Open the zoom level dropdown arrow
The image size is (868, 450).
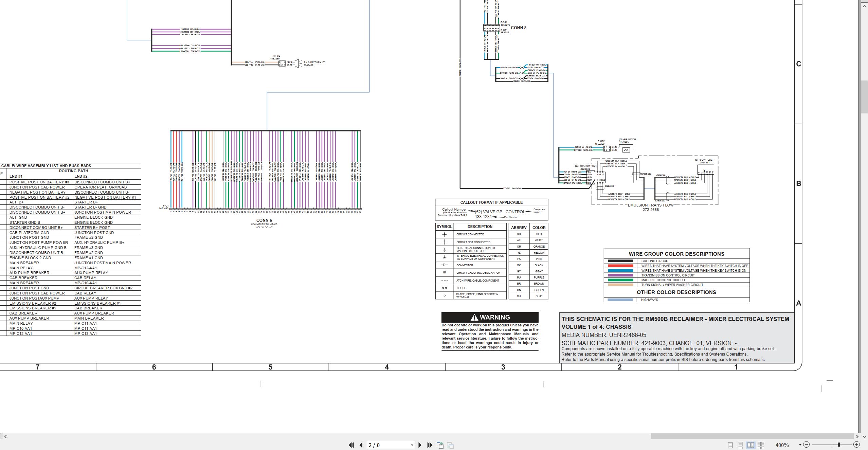[x=800, y=445]
